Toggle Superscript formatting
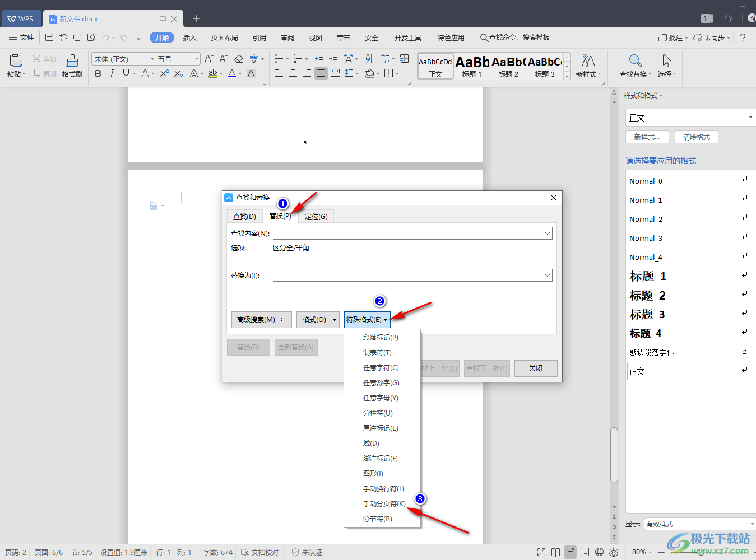This screenshot has width=756, height=560. click(x=164, y=73)
